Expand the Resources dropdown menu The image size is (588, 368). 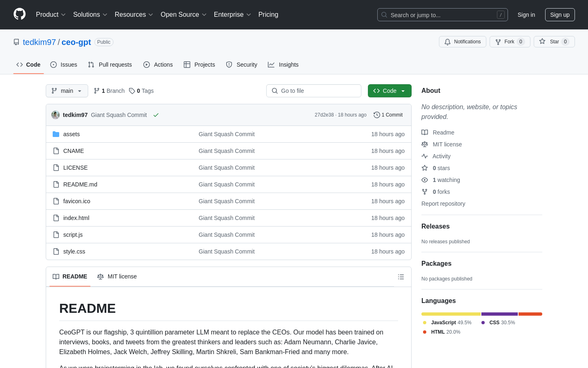click(134, 15)
